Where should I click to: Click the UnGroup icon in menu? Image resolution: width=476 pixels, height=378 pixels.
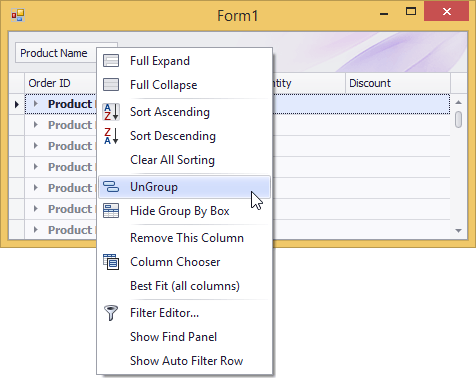pos(111,187)
